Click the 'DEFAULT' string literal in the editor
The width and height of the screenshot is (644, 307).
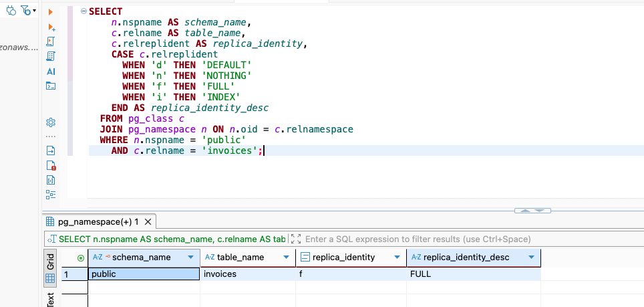point(226,66)
